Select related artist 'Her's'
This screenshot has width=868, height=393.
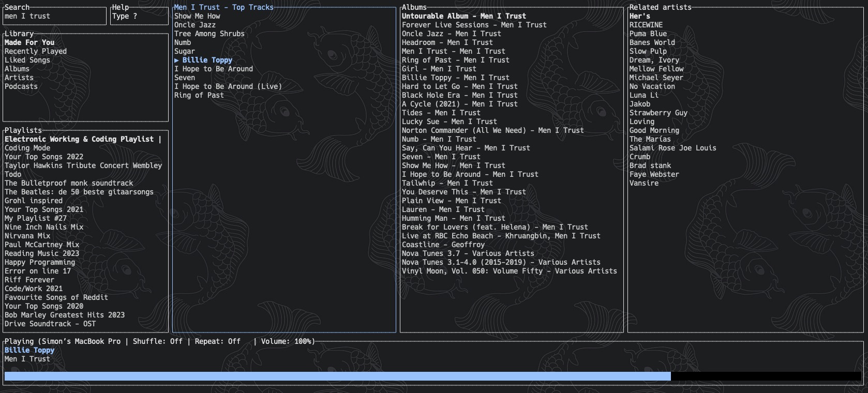[x=640, y=16]
